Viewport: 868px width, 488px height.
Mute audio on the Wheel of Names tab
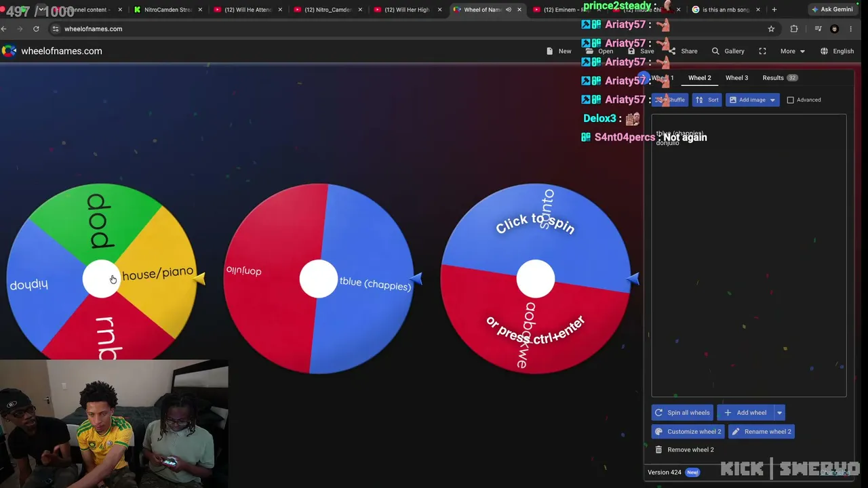(x=509, y=9)
